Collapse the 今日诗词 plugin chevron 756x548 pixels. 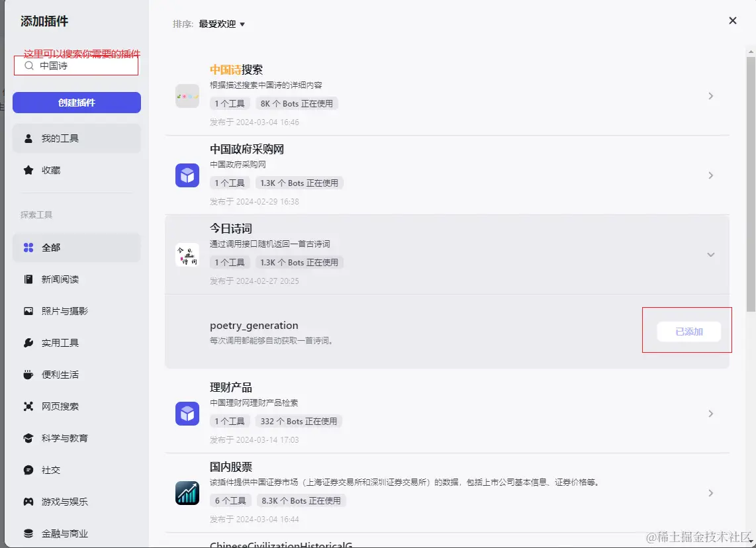(711, 255)
